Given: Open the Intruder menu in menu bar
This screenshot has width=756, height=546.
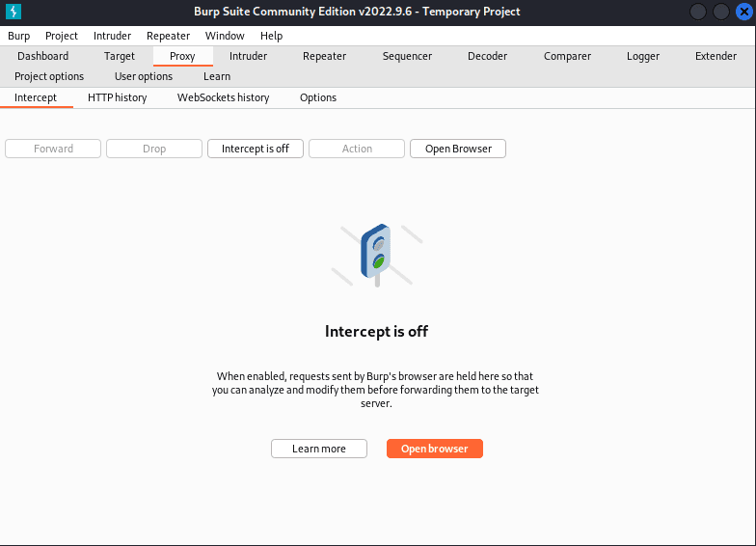Looking at the screenshot, I should (112, 36).
